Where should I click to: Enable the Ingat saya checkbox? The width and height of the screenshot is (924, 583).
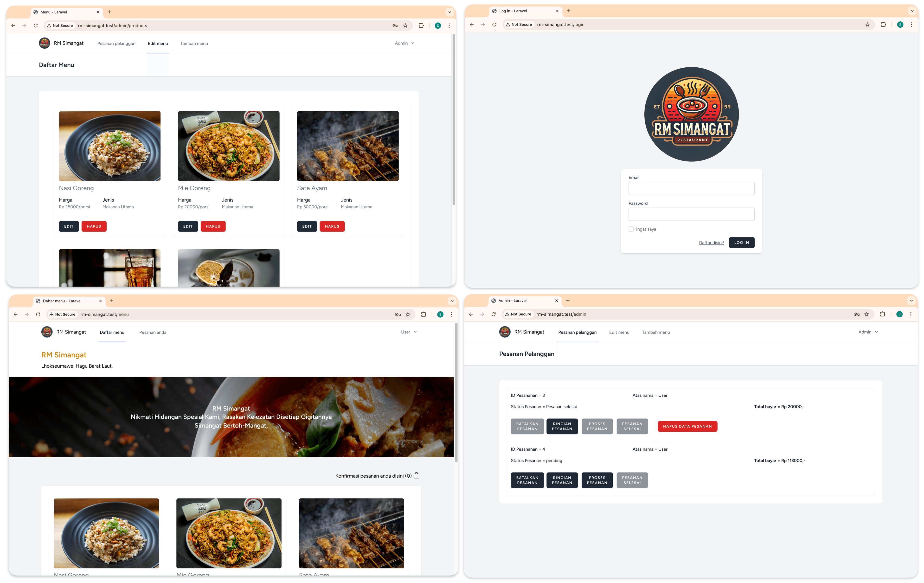coord(631,229)
